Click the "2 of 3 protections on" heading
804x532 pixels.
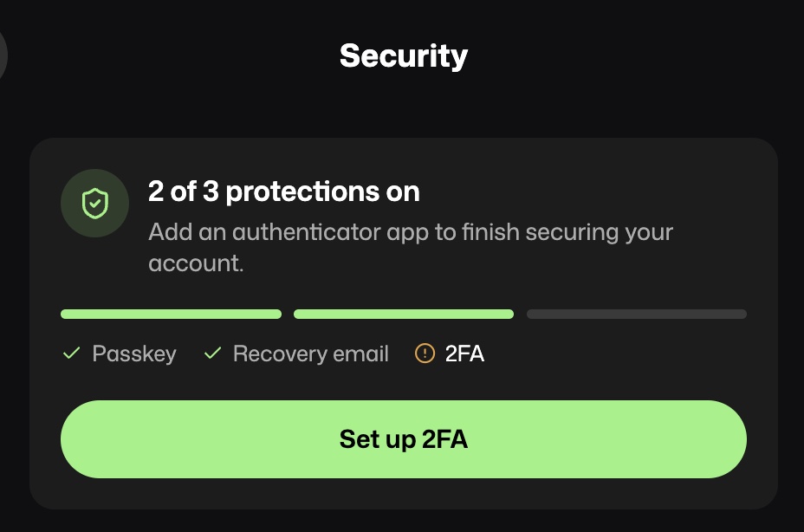tap(284, 191)
